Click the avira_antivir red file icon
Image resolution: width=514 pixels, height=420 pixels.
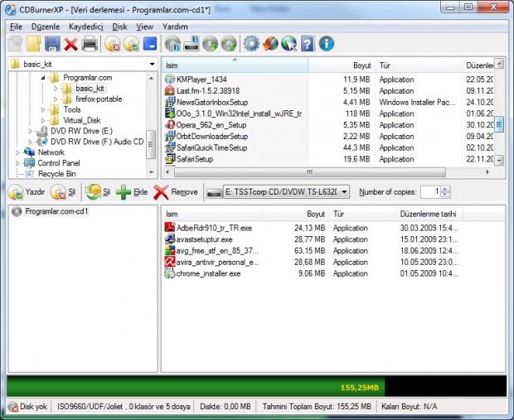[169, 262]
